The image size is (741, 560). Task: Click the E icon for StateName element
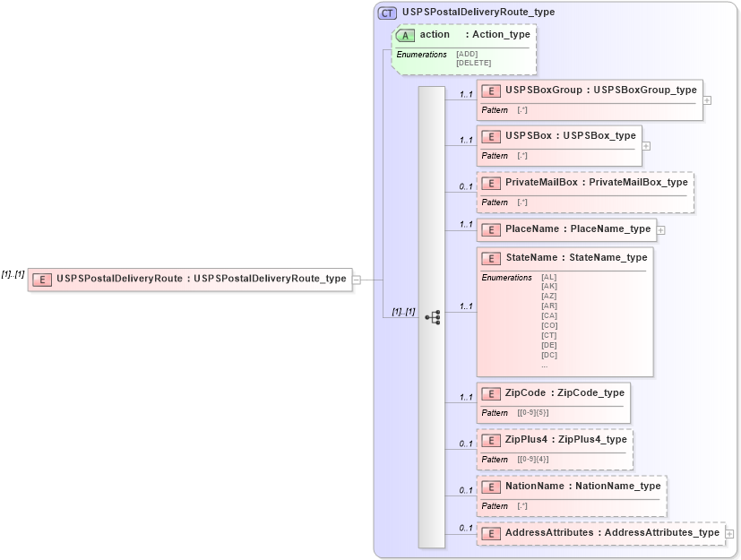coord(491,258)
